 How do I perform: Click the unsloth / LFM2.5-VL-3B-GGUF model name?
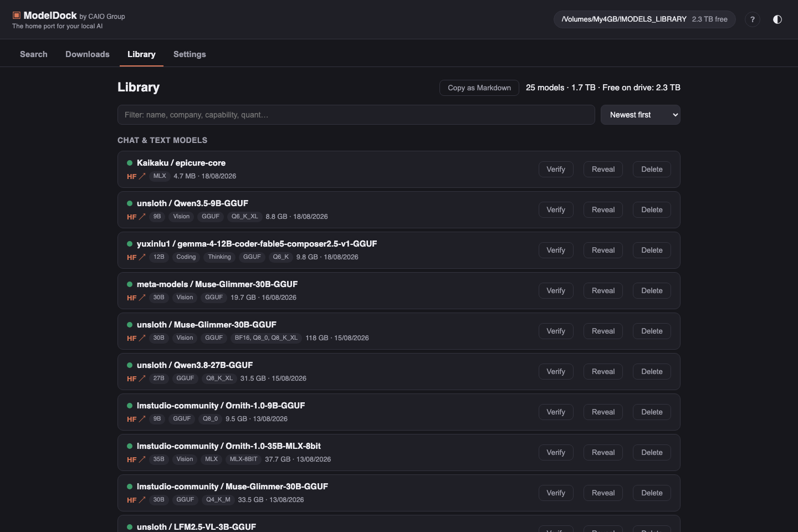[196, 527]
